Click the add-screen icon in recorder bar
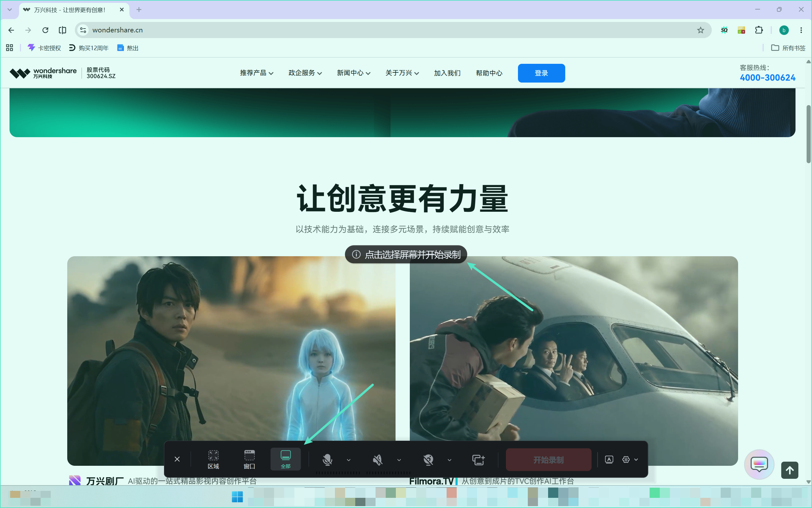 (478, 459)
